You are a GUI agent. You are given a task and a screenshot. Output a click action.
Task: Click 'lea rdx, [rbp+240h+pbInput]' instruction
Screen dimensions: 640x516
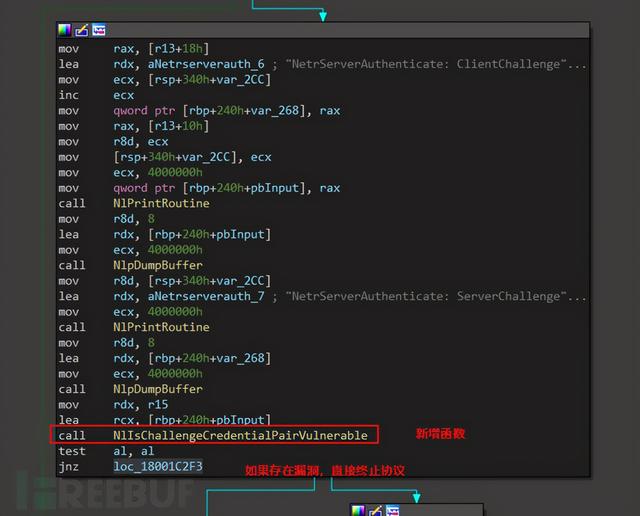[x=164, y=234]
